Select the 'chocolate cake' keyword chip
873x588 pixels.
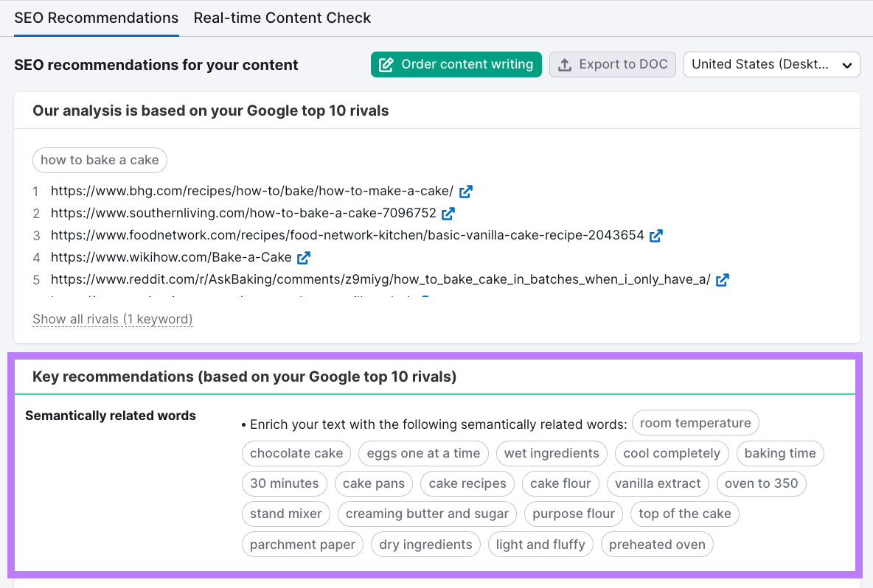(296, 453)
